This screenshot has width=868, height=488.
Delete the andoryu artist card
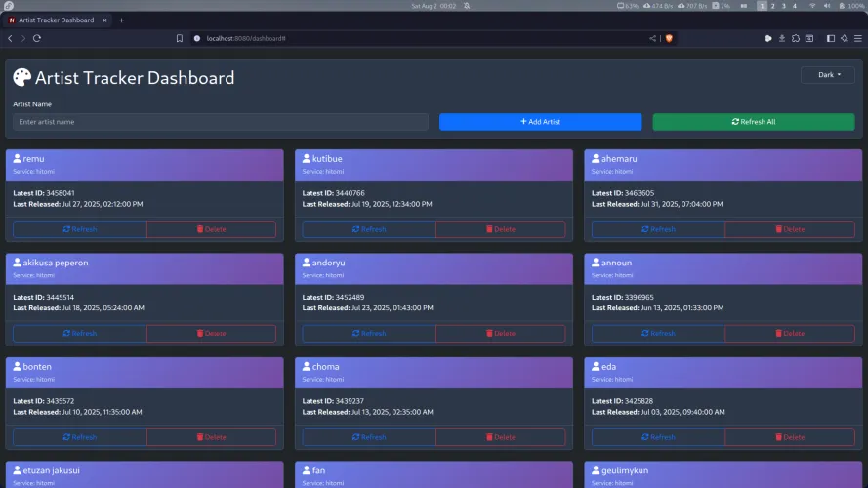tap(501, 333)
